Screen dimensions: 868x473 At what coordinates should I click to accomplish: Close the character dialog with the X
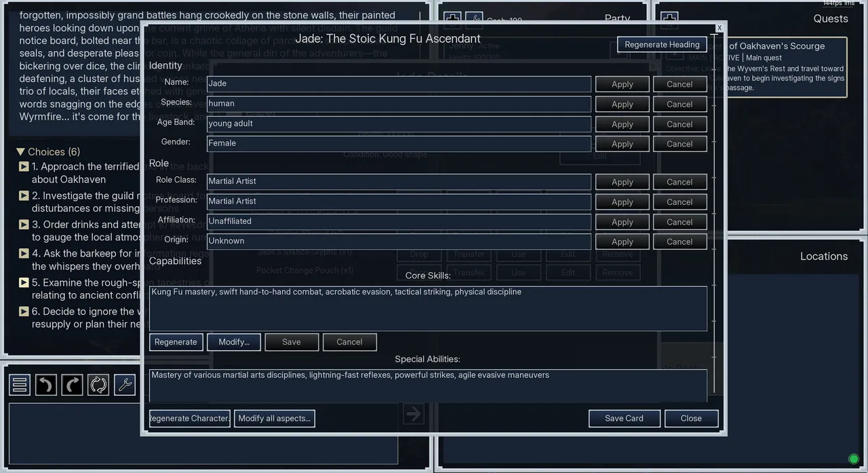coord(719,28)
